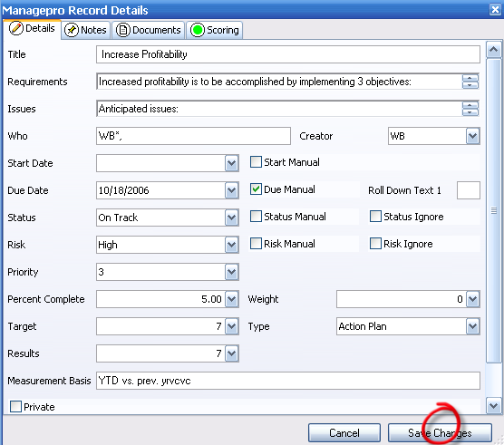Click the Roll Down Text 1 box
Image resolution: width=504 pixels, height=445 pixels.
click(469, 190)
